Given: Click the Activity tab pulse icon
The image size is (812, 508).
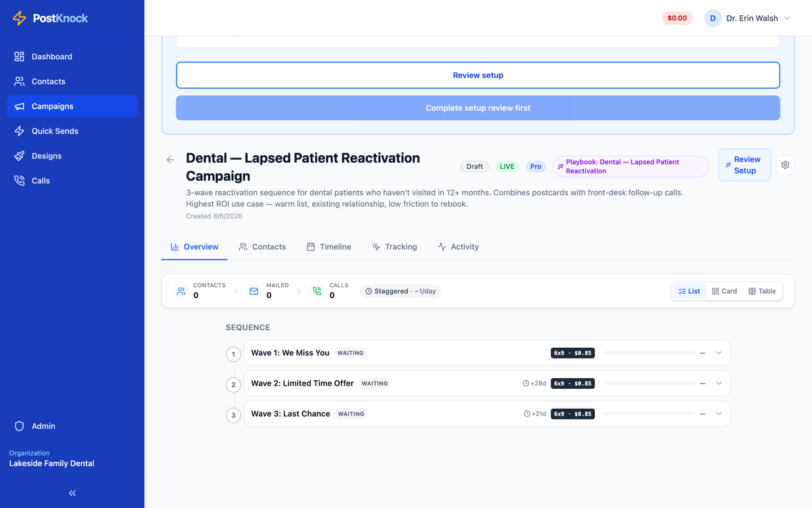Looking at the screenshot, I should pyautogui.click(x=442, y=247).
